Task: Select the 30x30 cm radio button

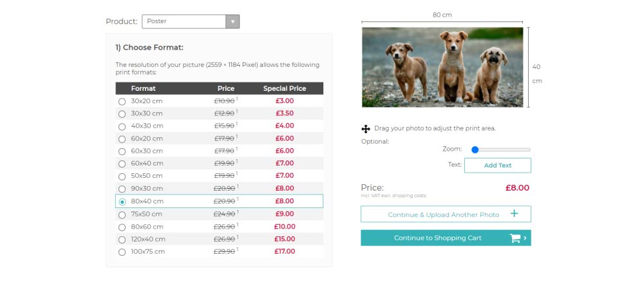Action: 122,114
